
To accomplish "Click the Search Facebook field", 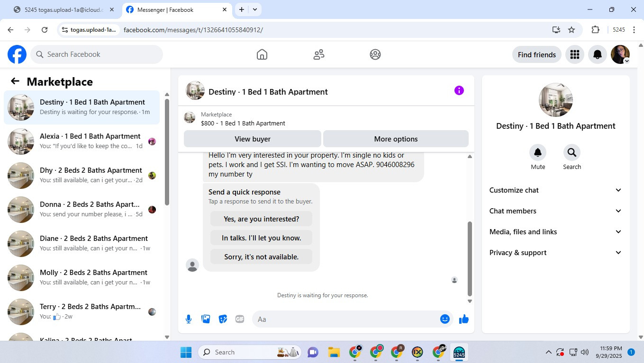I will click(x=97, y=54).
